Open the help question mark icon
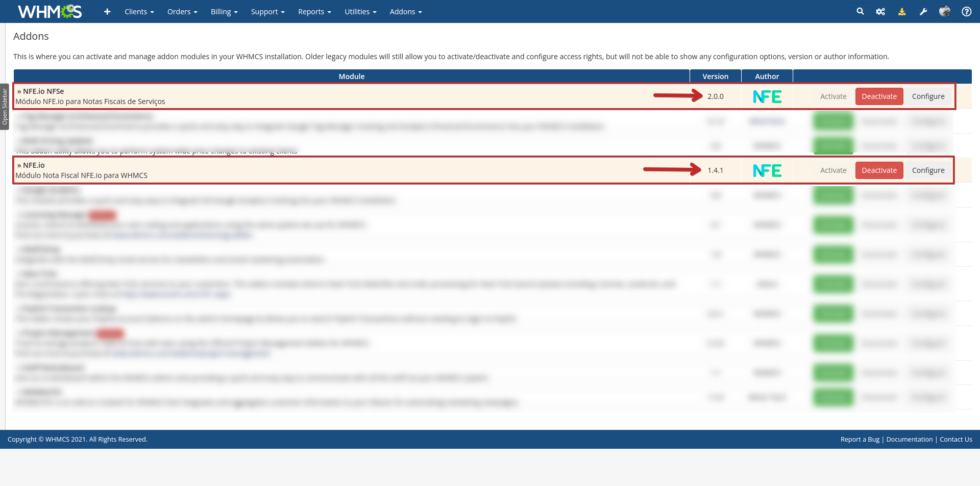The width and height of the screenshot is (980, 486). (966, 12)
